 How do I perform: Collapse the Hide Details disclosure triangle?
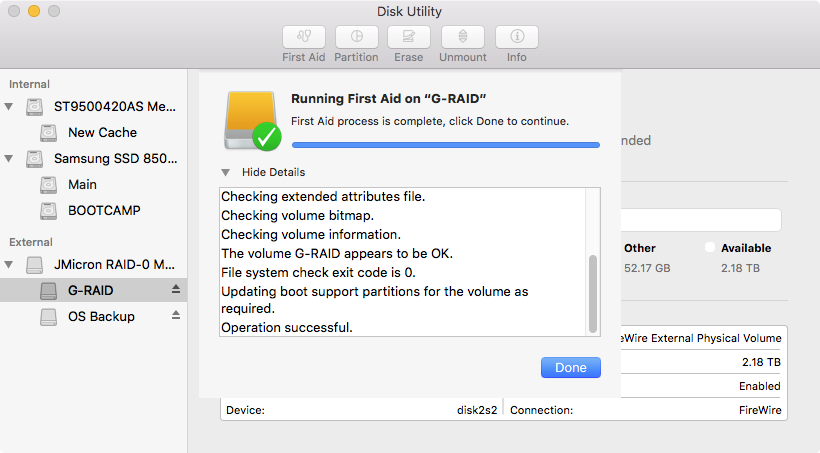pyautogui.click(x=227, y=172)
